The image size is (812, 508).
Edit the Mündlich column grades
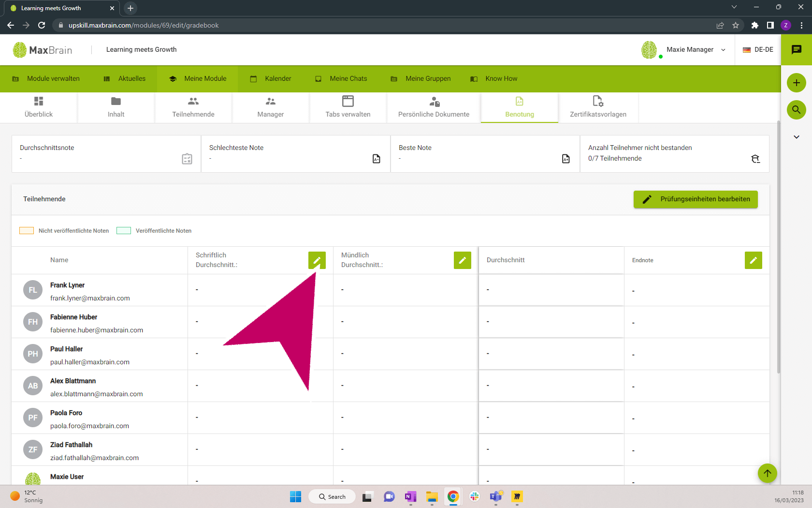pos(463,260)
